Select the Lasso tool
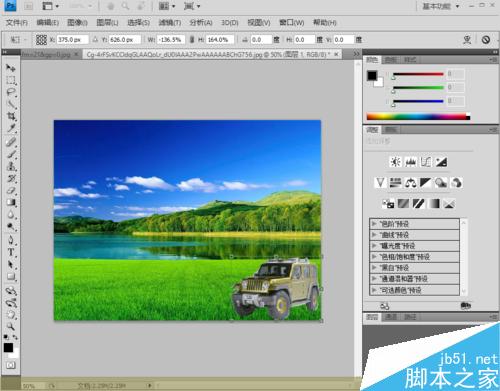The height and width of the screenshot is (391, 500). tap(11, 92)
